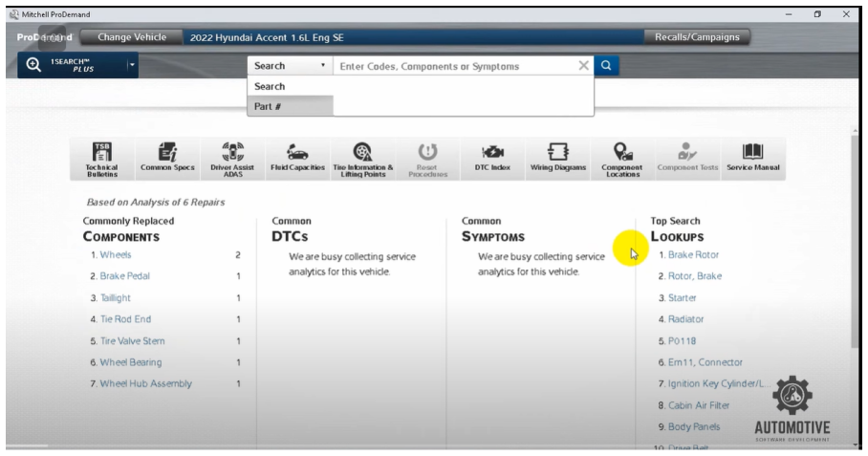Click the Top Search Lookups heading
Image resolution: width=868 pixels, height=456 pixels.
677,228
